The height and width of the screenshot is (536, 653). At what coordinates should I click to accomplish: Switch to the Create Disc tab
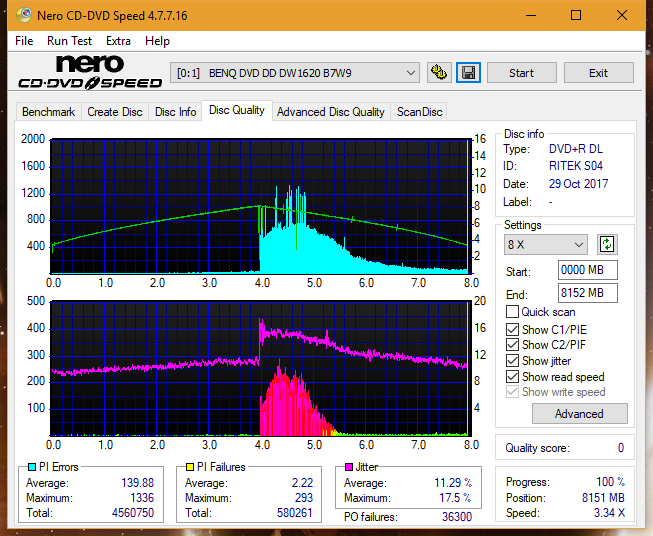(x=115, y=112)
